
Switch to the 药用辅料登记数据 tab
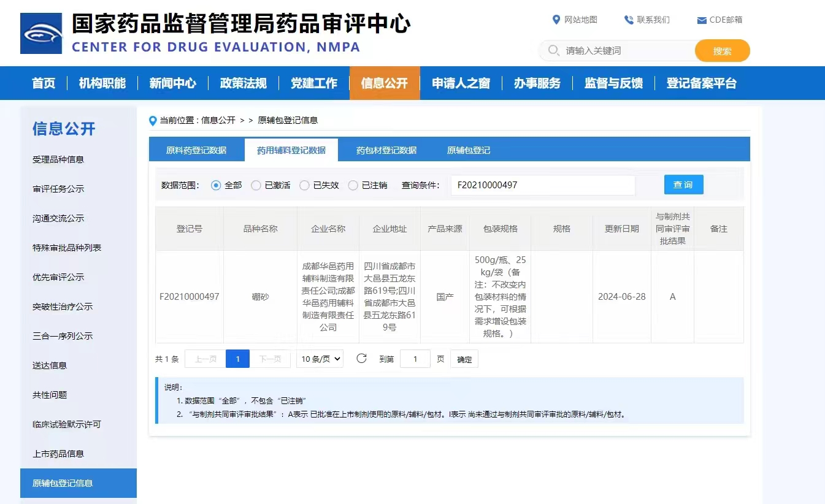coord(291,150)
